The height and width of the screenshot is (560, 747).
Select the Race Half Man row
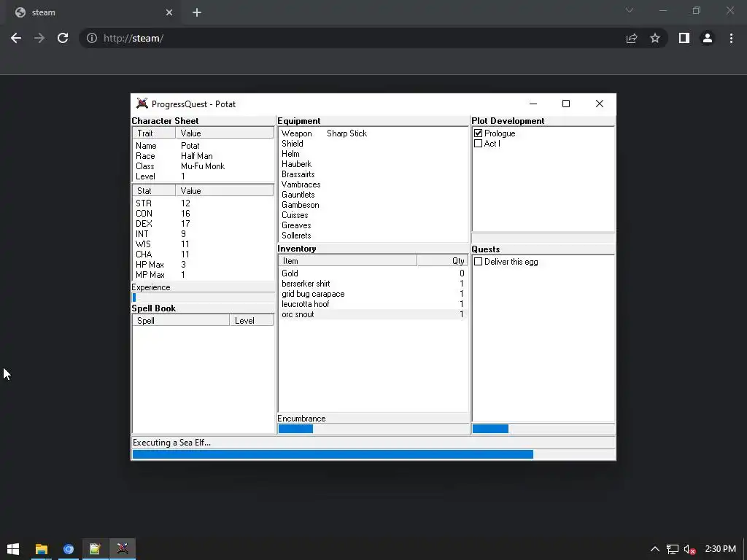[203, 156]
